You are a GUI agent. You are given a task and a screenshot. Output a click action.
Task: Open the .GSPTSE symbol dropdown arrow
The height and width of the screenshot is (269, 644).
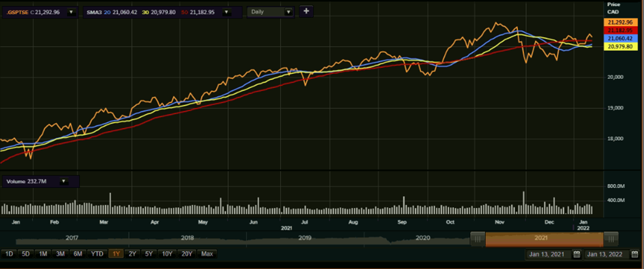[71, 12]
